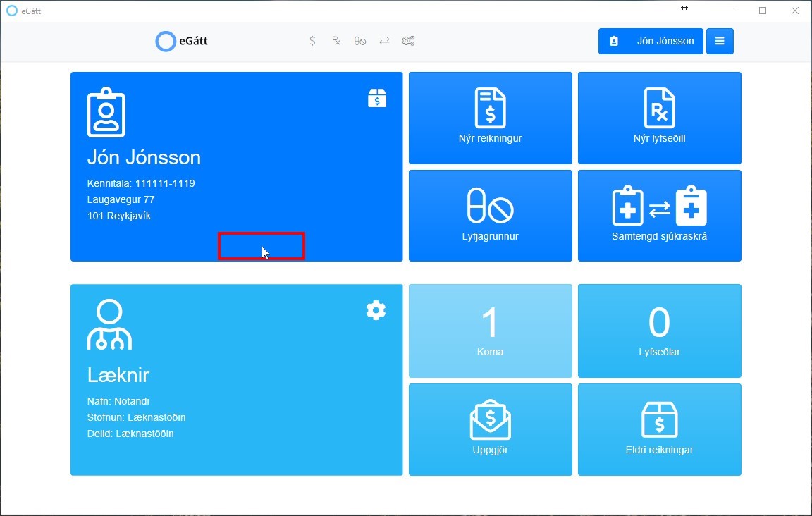Click the eGátt logo in header
The image size is (812, 516).
coord(182,41)
